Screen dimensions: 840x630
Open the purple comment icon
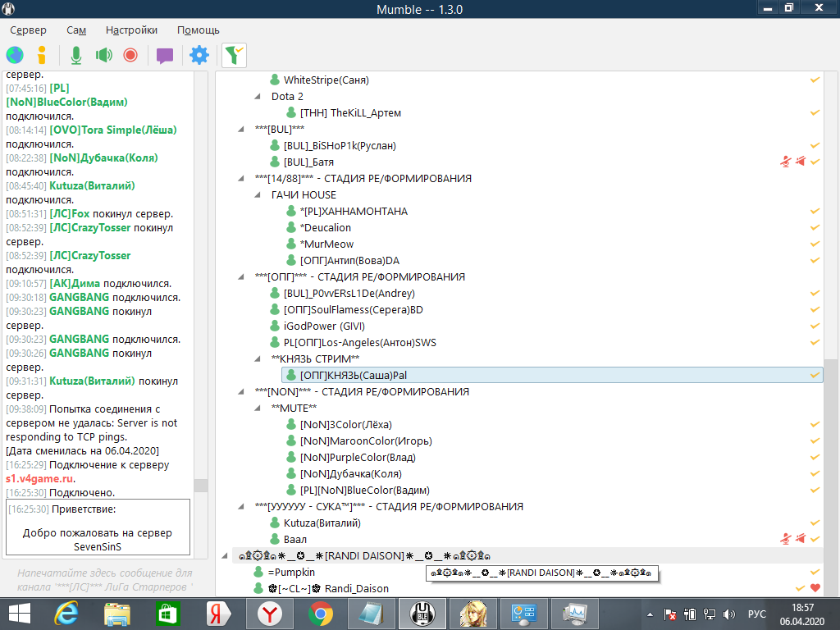click(165, 56)
